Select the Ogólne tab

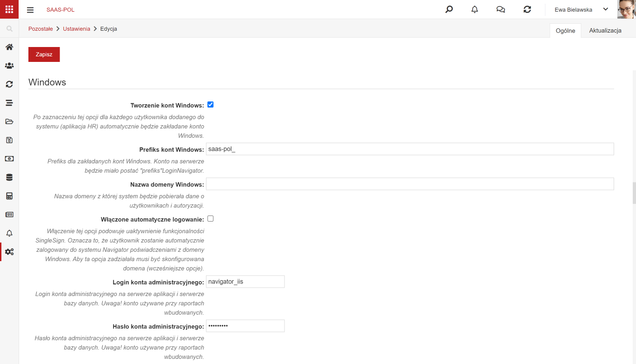point(566,31)
